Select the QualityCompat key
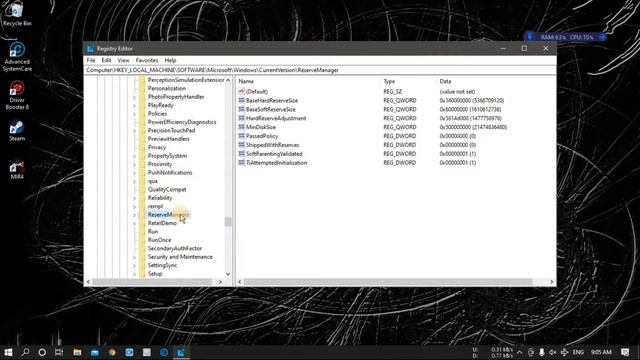This screenshot has width=640, height=360. 167,189
